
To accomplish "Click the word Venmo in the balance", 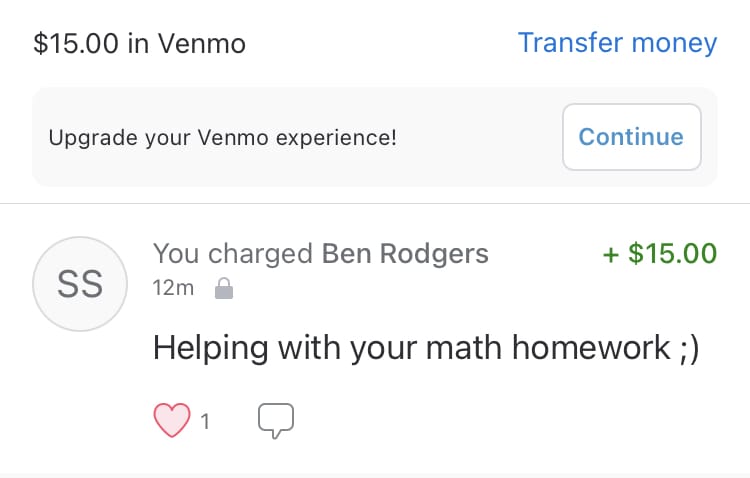I will pyautogui.click(x=202, y=44).
